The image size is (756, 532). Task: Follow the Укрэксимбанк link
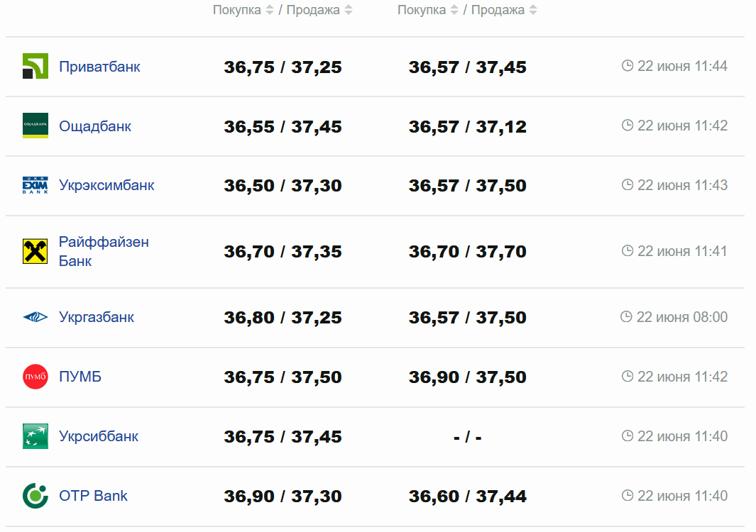106,186
